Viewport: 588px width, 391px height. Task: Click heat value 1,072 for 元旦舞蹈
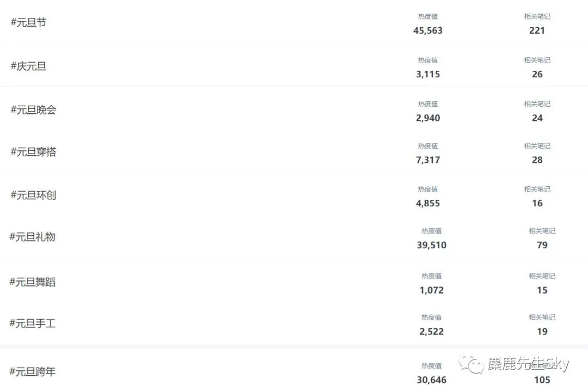(x=432, y=290)
